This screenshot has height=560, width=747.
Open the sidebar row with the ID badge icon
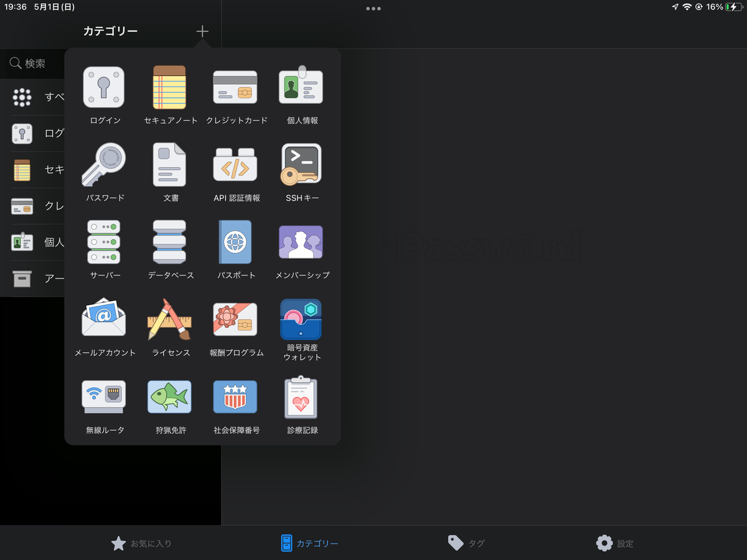tap(32, 242)
